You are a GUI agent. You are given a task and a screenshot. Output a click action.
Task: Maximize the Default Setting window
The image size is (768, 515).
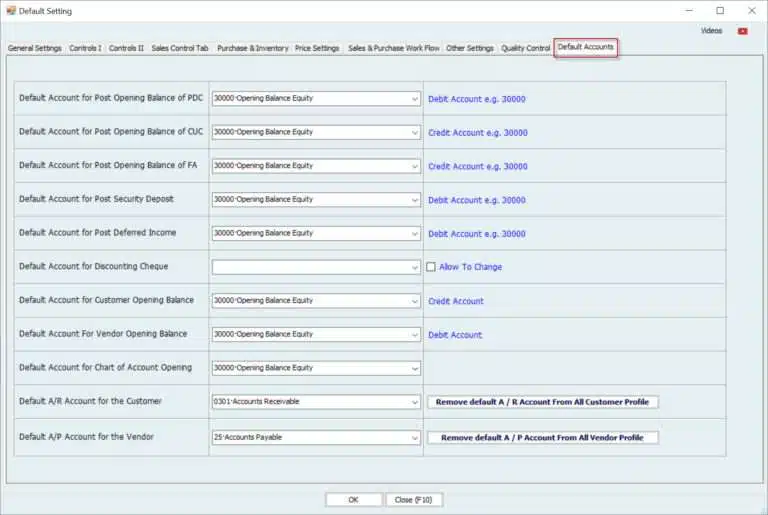point(720,10)
